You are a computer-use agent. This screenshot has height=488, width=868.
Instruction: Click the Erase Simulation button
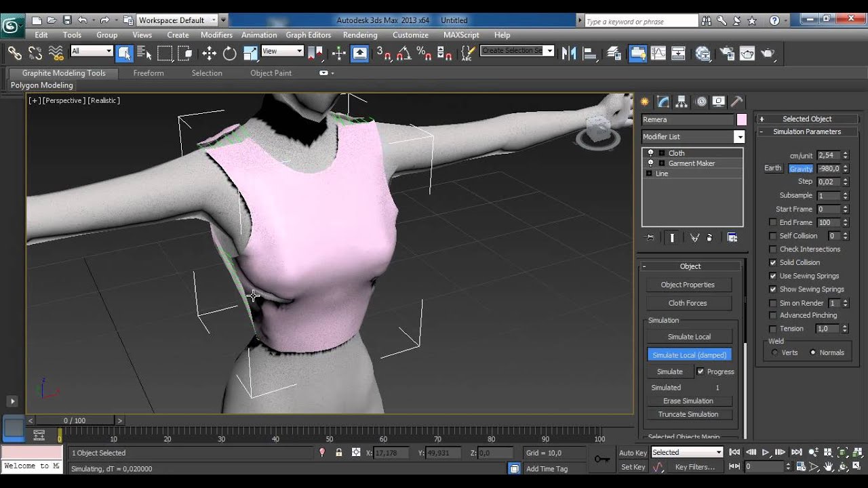point(688,401)
